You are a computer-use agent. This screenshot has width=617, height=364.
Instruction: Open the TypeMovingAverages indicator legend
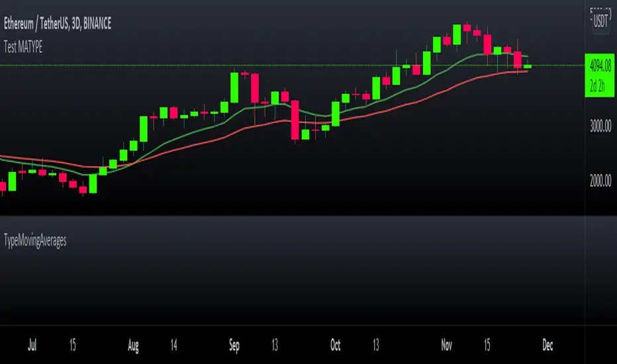35,240
